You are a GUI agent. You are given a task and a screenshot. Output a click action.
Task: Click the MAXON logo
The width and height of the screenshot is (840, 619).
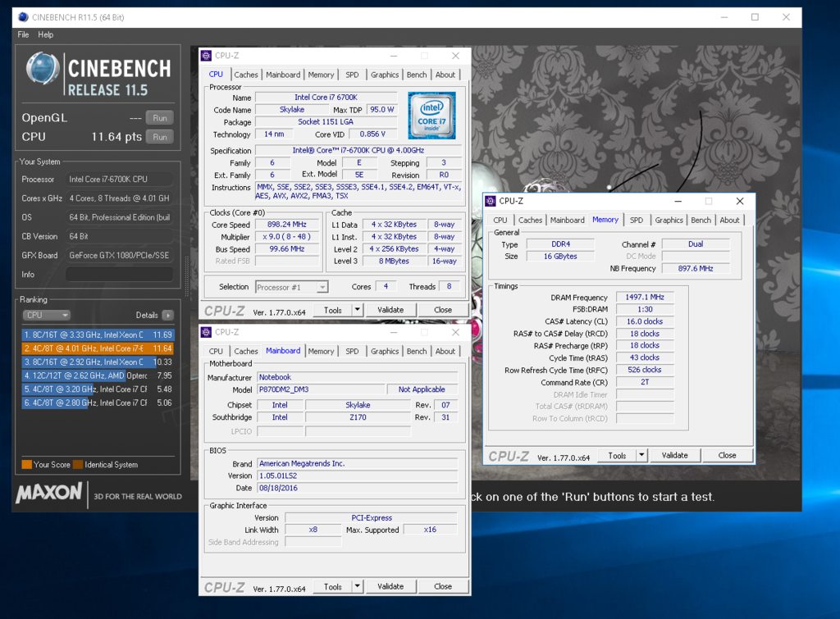(x=49, y=493)
